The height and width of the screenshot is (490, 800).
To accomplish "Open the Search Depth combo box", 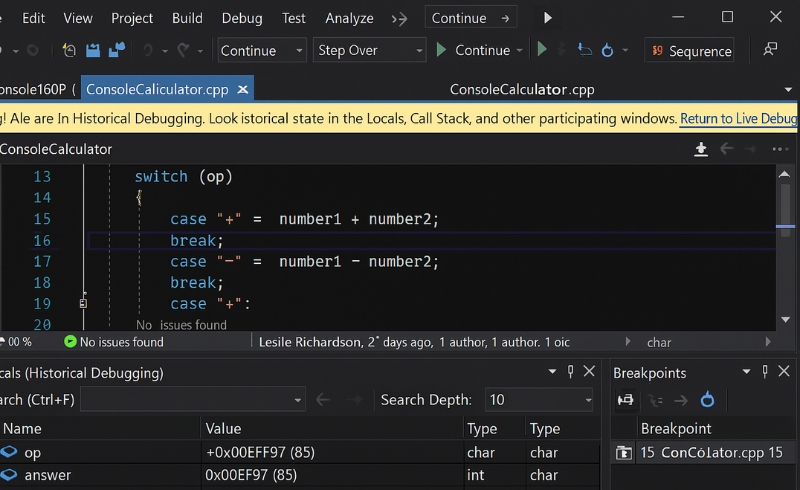I will pos(539,400).
